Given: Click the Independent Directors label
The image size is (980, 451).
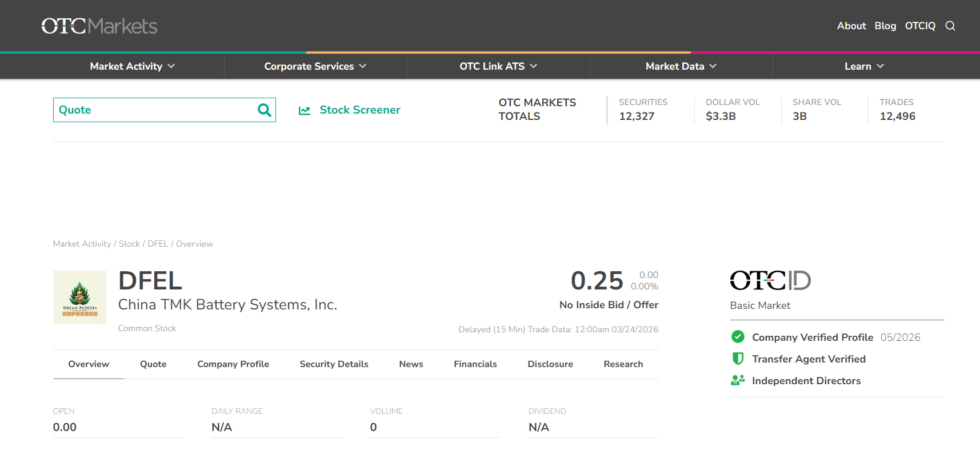Looking at the screenshot, I should click(x=806, y=381).
